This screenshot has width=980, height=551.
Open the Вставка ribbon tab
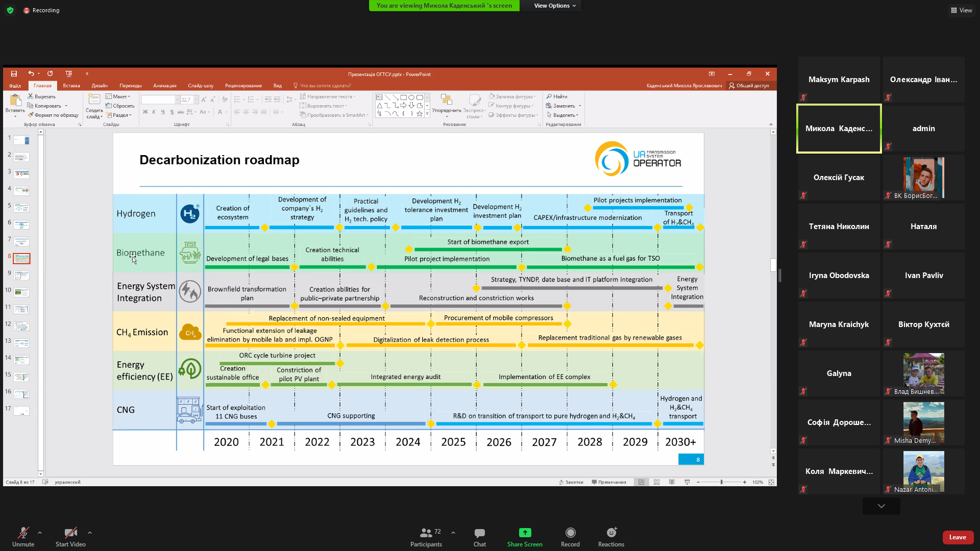pyautogui.click(x=71, y=86)
